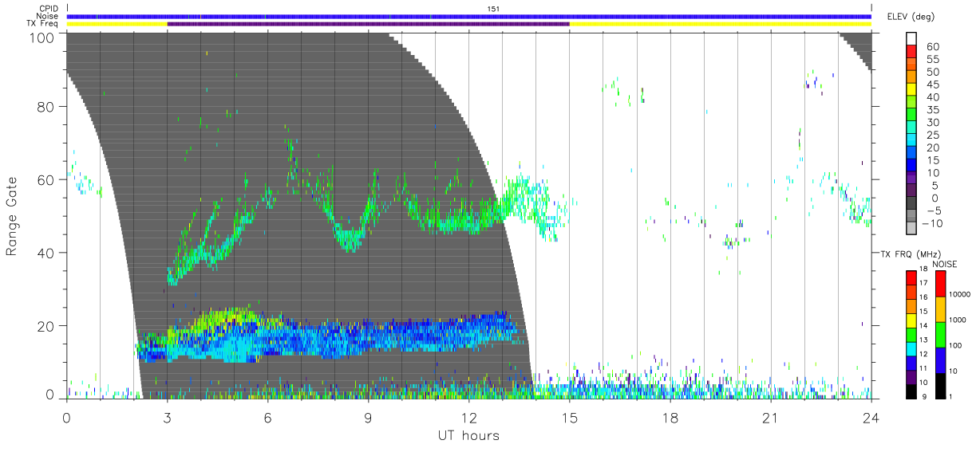Image resolution: width=980 pixels, height=452 pixels.
Task: Click the 18 tick on UT hours axis
Action: 670,417
